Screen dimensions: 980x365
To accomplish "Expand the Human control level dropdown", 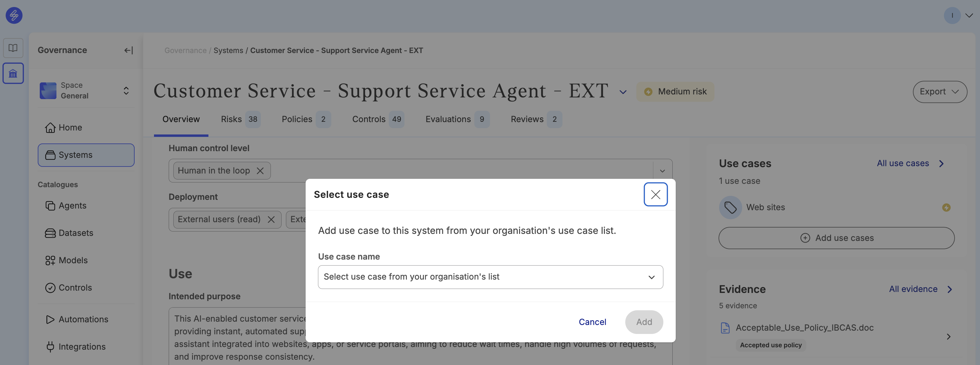I will (x=662, y=171).
